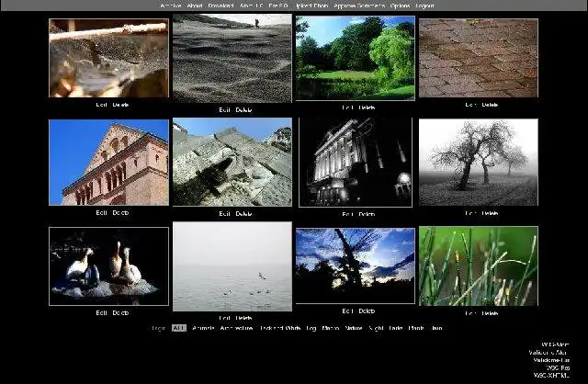Open the Options page
This screenshot has width=588, height=384.
[x=401, y=6]
